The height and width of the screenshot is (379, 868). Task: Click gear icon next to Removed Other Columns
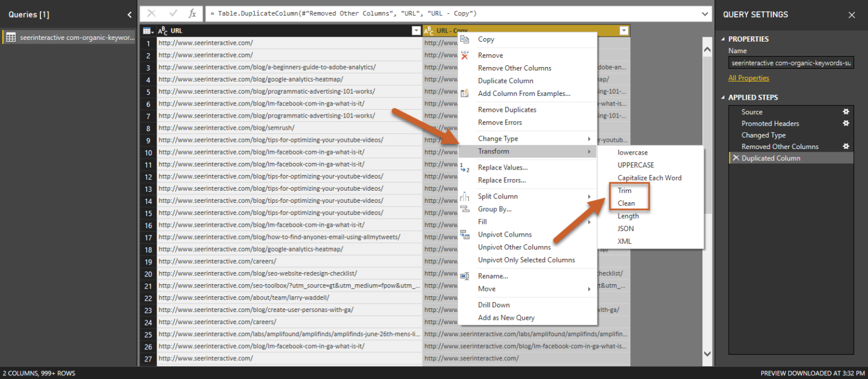tap(846, 146)
